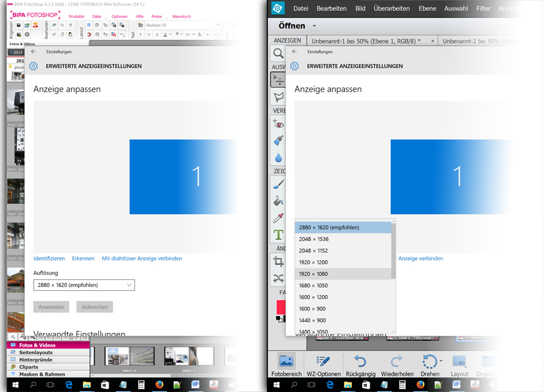
Task: Choose 1920 × 1080 in resolution list
Action: (x=343, y=274)
